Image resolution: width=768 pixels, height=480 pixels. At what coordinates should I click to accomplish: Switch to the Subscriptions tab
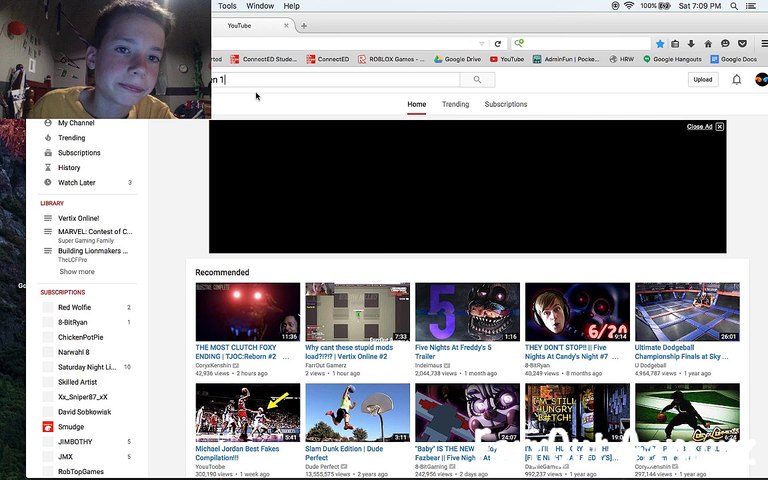tap(506, 104)
